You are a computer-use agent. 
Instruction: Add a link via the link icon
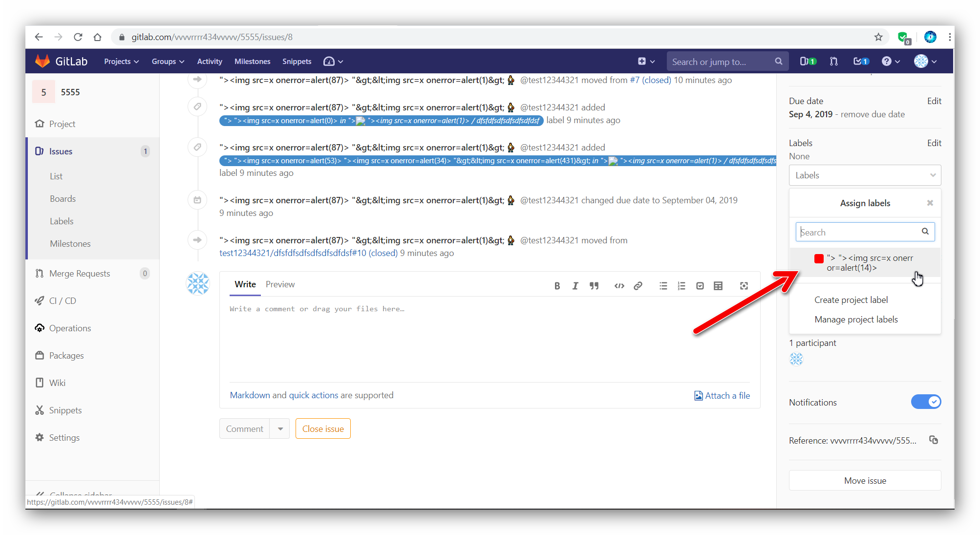click(x=638, y=286)
